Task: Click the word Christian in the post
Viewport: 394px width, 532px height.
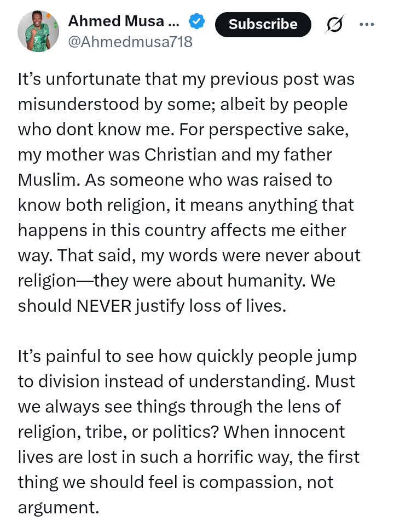Action: 181,155
